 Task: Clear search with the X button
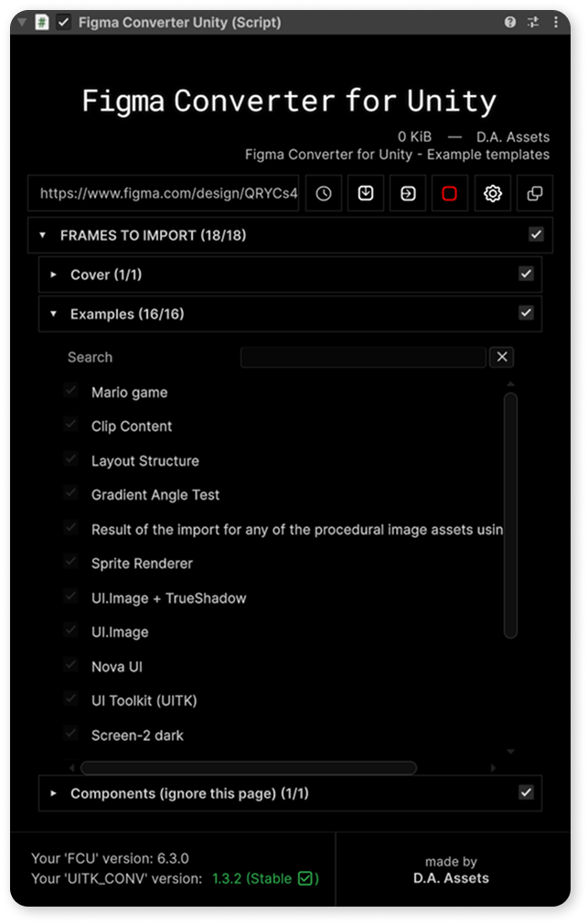click(502, 357)
